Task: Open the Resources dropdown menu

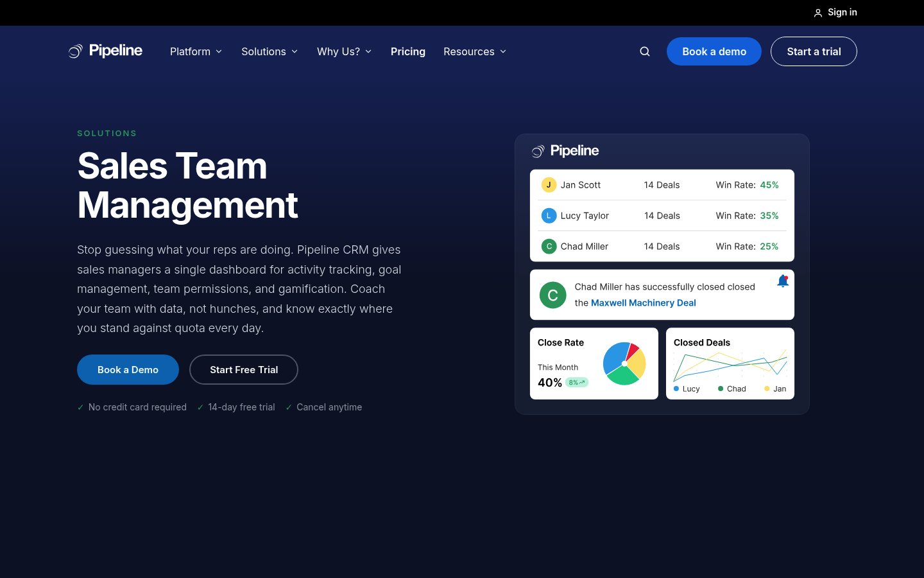Action: (475, 51)
